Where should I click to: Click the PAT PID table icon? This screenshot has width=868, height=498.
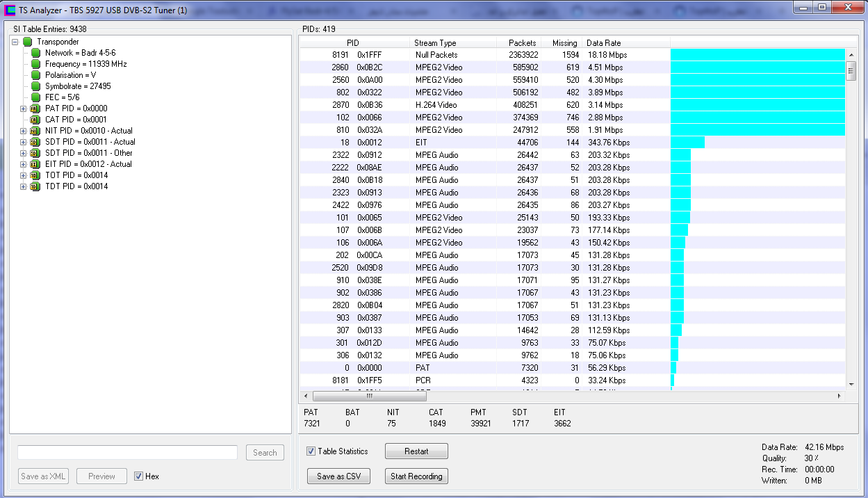tap(35, 109)
